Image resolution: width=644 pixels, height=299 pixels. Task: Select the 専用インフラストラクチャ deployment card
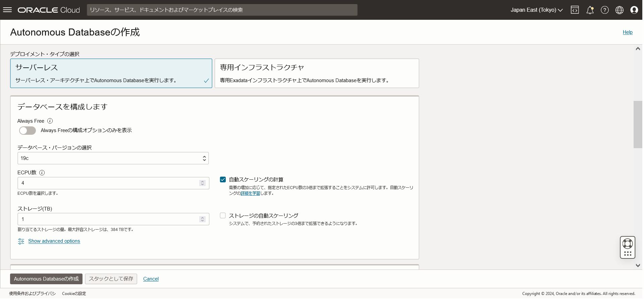[x=317, y=73]
